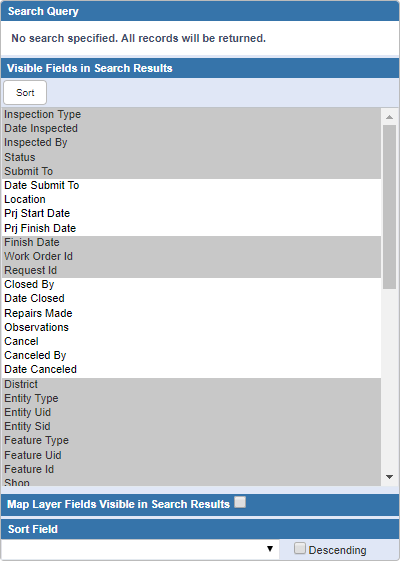Click the Entity Uid entry
400x561 pixels.
191,413
